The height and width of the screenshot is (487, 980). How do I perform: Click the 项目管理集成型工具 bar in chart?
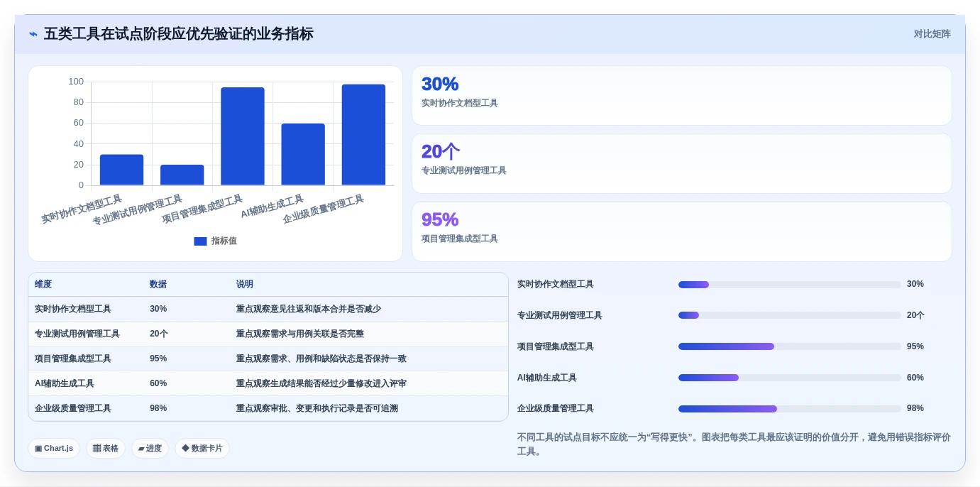click(x=243, y=136)
